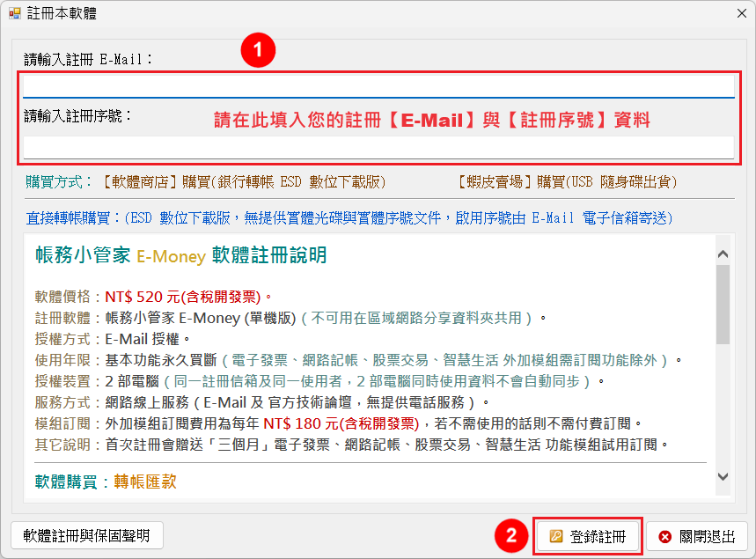Click the 直接轉帳購買 description line
This screenshot has height=559, width=756.
(349, 218)
